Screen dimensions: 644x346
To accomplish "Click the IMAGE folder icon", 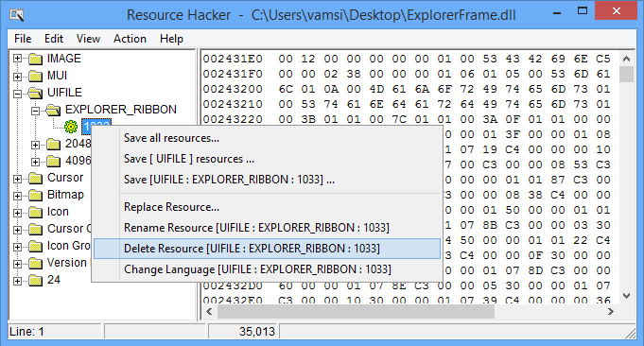I will (36, 60).
